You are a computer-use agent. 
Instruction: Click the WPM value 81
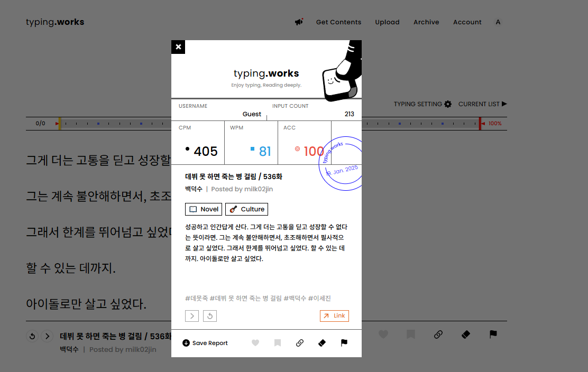point(265,151)
